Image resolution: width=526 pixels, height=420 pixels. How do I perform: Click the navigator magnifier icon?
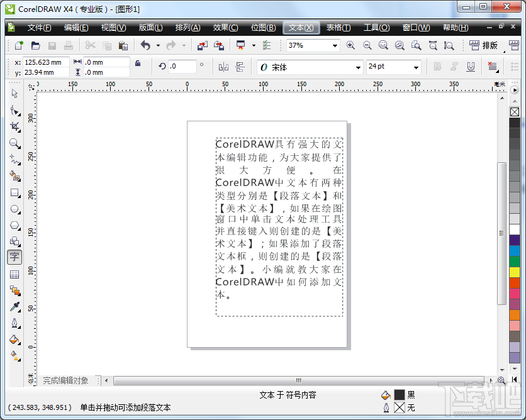501,380
